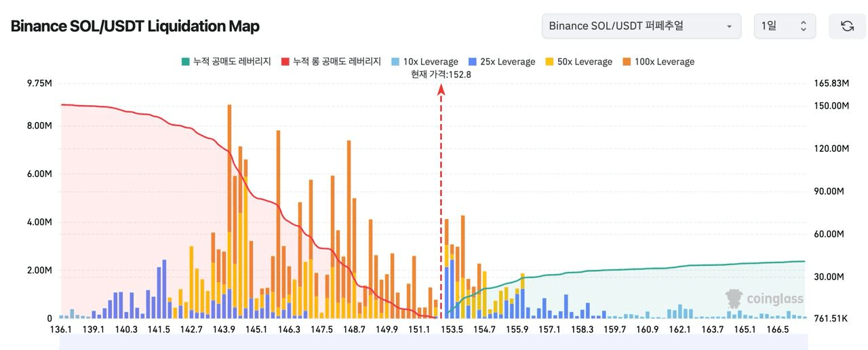Image resolution: width=868 pixels, height=350 pixels.
Task: Click the 142.7 price axis label
Action: tap(191, 330)
